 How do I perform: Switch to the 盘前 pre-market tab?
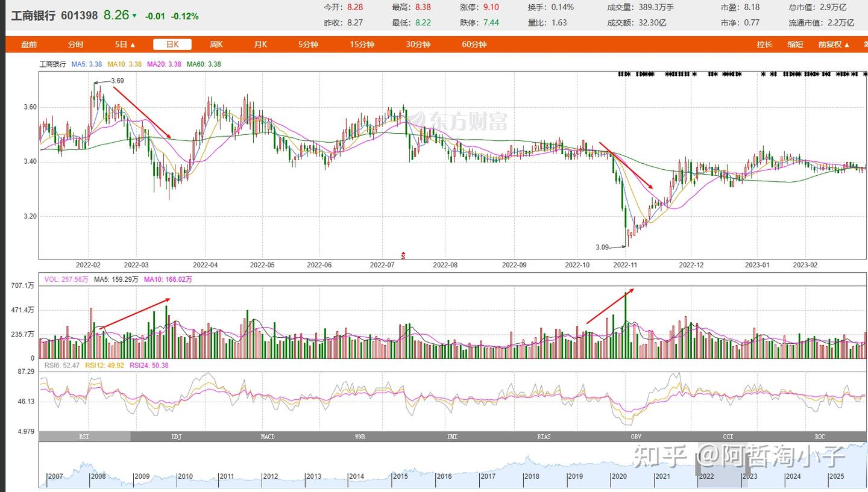click(29, 45)
